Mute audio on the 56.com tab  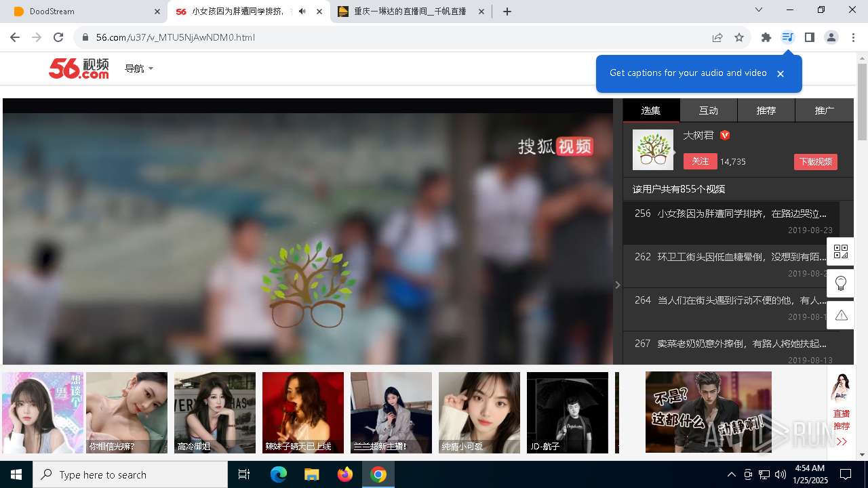(302, 12)
